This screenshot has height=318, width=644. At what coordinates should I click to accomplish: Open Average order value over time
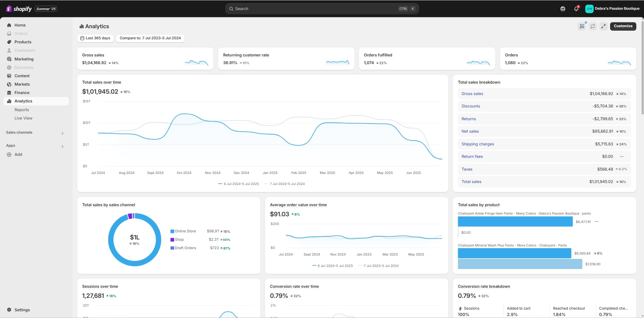pos(298,205)
